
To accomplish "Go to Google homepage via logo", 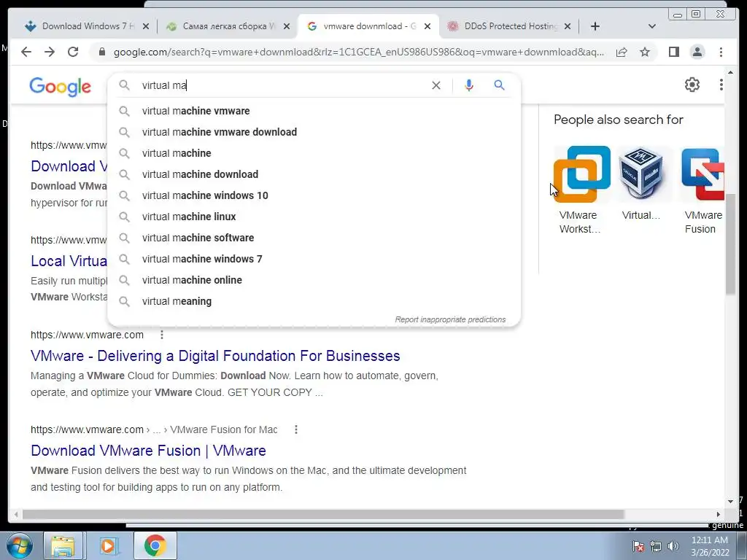I will pyautogui.click(x=60, y=87).
